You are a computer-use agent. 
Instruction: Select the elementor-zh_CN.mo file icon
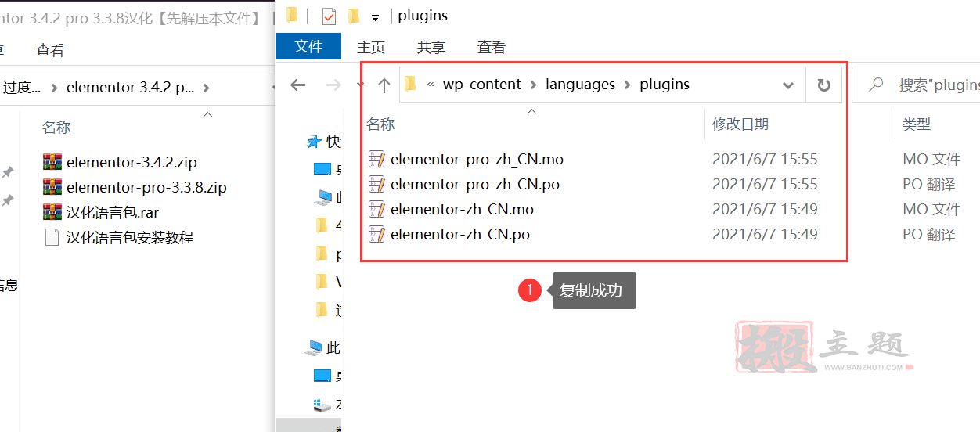tap(377, 209)
